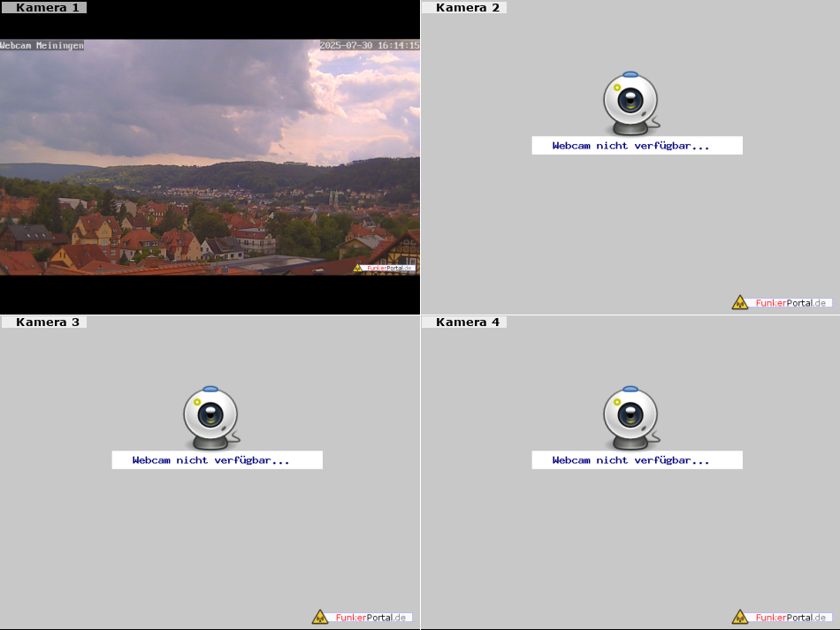The height and width of the screenshot is (630, 840).
Task: Click the yellow hazard icon in Kamera 2
Action: click(x=740, y=302)
